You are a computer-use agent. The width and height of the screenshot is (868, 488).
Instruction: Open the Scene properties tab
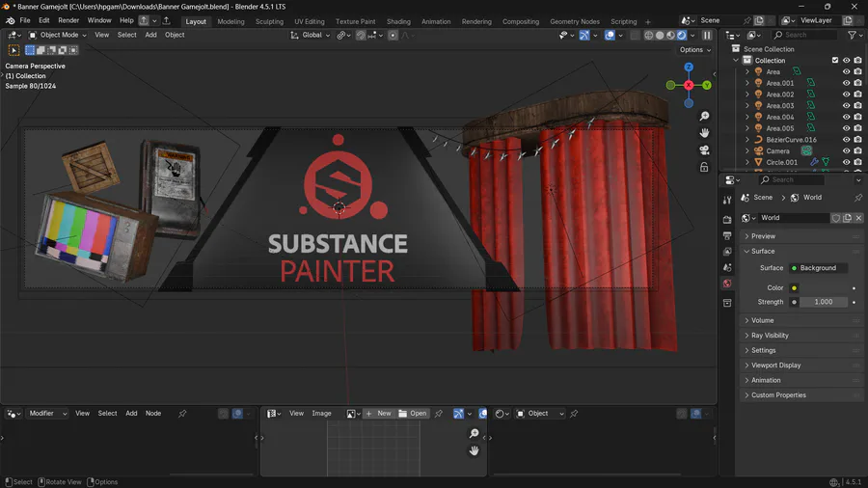[727, 268]
